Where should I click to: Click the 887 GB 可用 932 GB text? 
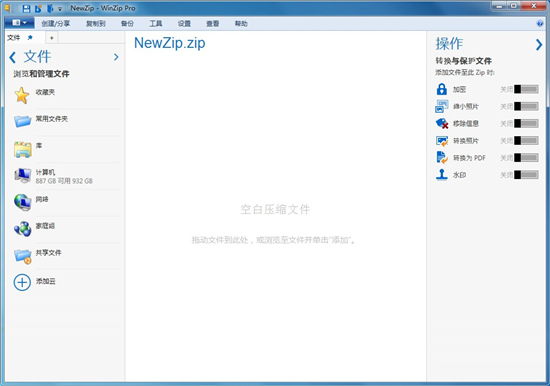tap(64, 181)
